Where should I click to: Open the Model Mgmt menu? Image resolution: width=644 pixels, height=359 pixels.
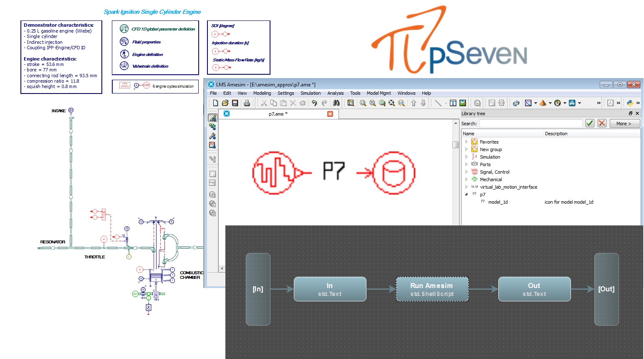coord(379,93)
